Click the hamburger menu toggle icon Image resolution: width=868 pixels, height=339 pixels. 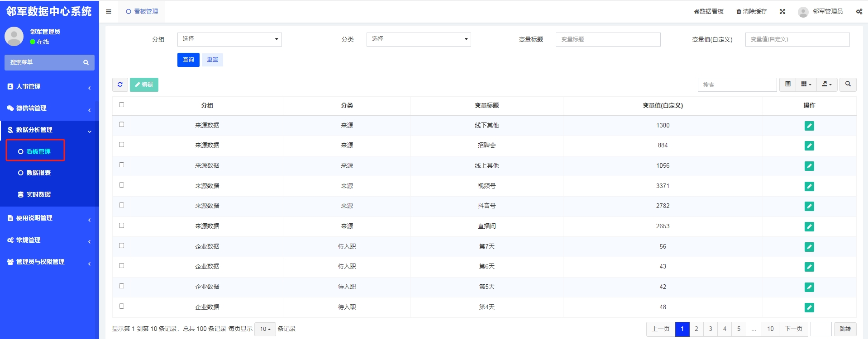coord(109,12)
